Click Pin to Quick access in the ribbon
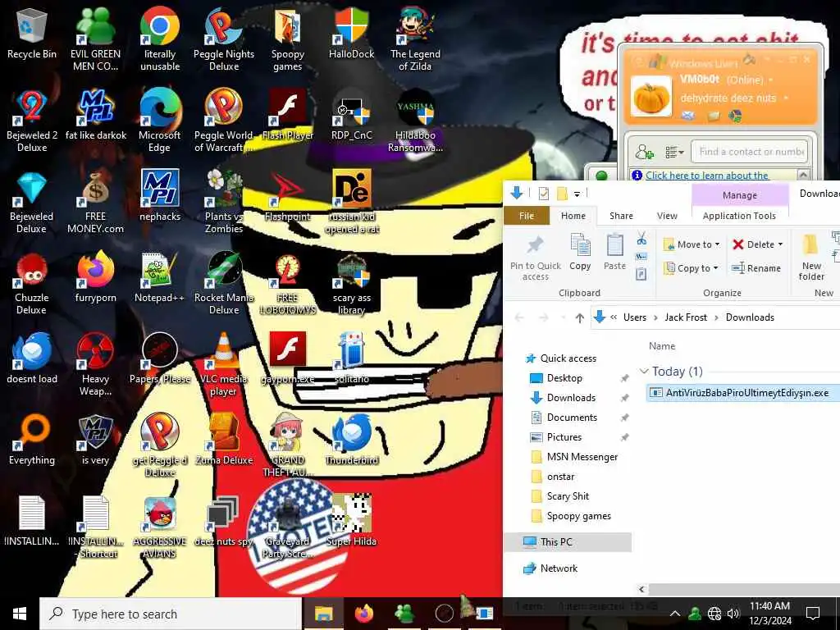 (535, 258)
